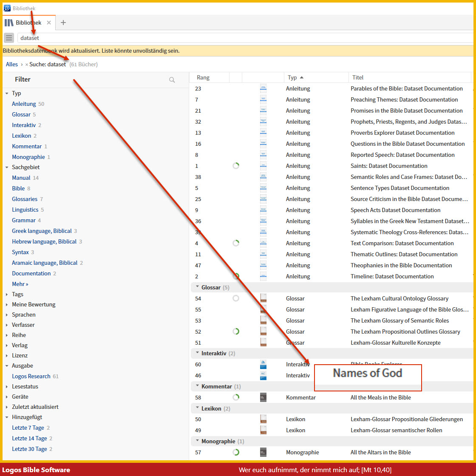Viewport: 476px width, 476px height.
Task: Collapse the Hinzugefügt filter section
Action: pyautogui.click(x=7, y=417)
